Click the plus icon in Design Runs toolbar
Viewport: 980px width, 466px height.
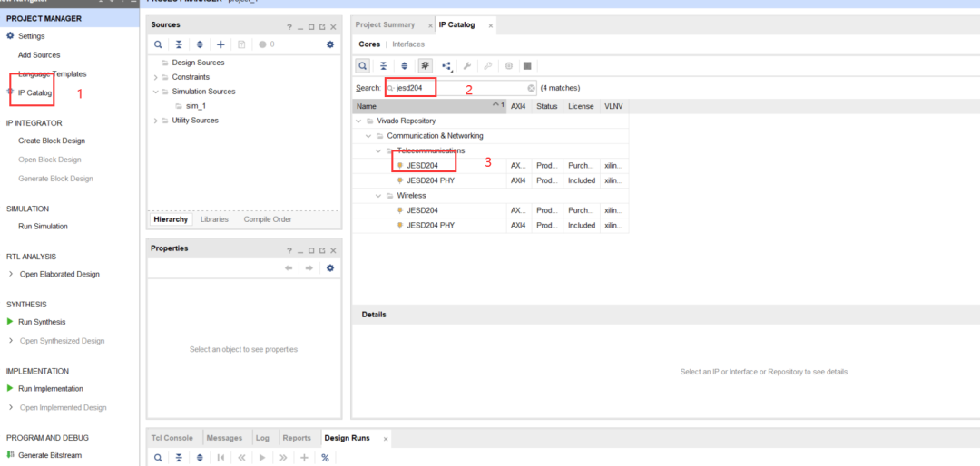304,457
